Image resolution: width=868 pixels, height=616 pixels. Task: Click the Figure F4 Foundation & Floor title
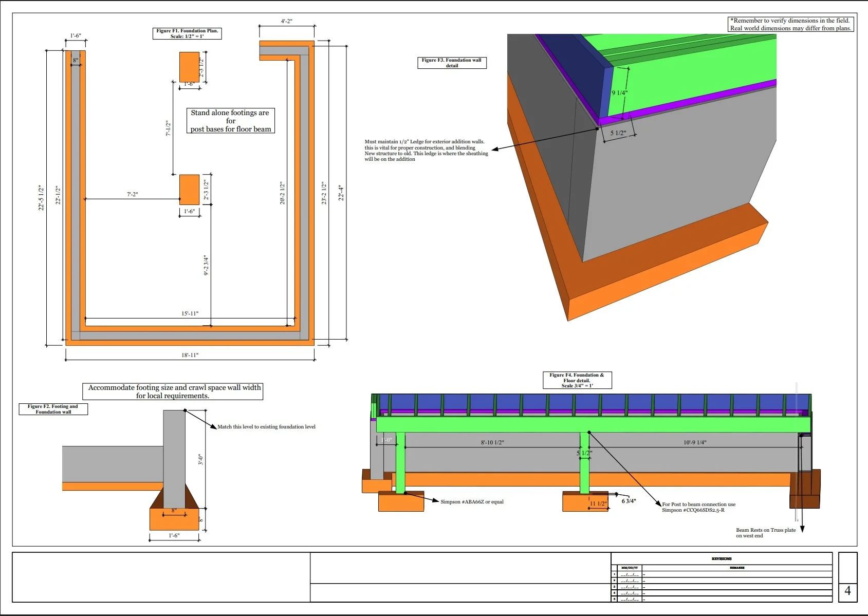(x=577, y=379)
